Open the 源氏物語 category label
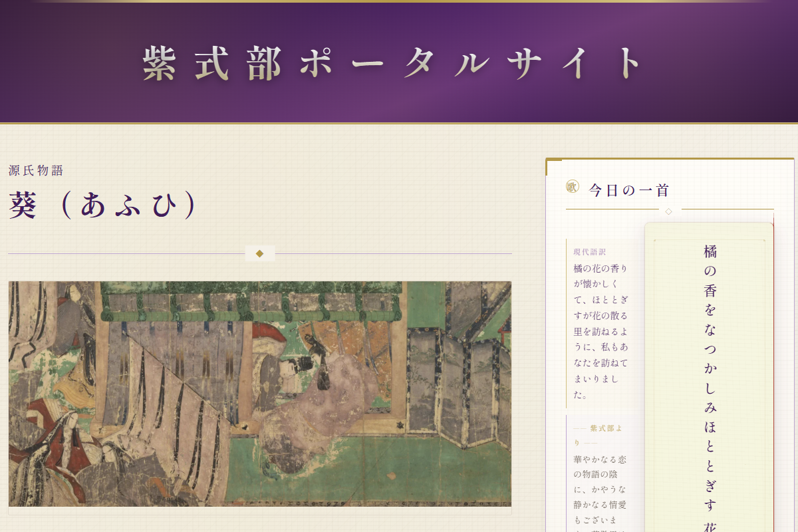This screenshot has height=532, width=798. click(36, 171)
